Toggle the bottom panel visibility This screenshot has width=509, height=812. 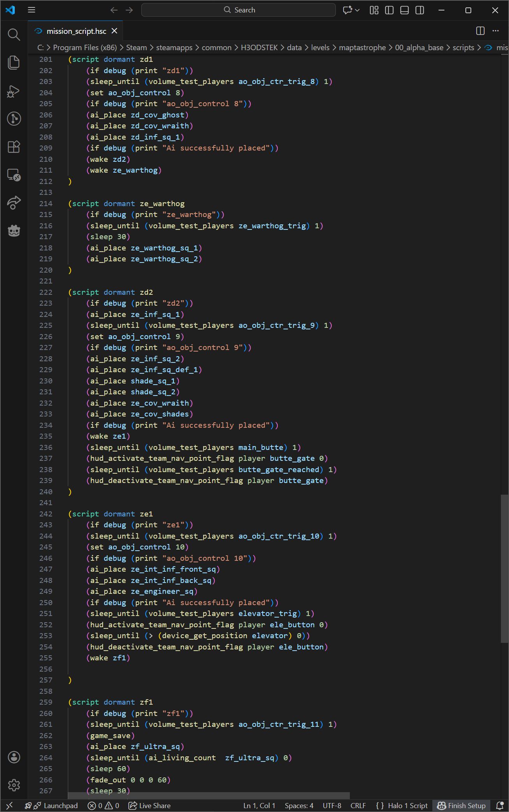(x=404, y=10)
